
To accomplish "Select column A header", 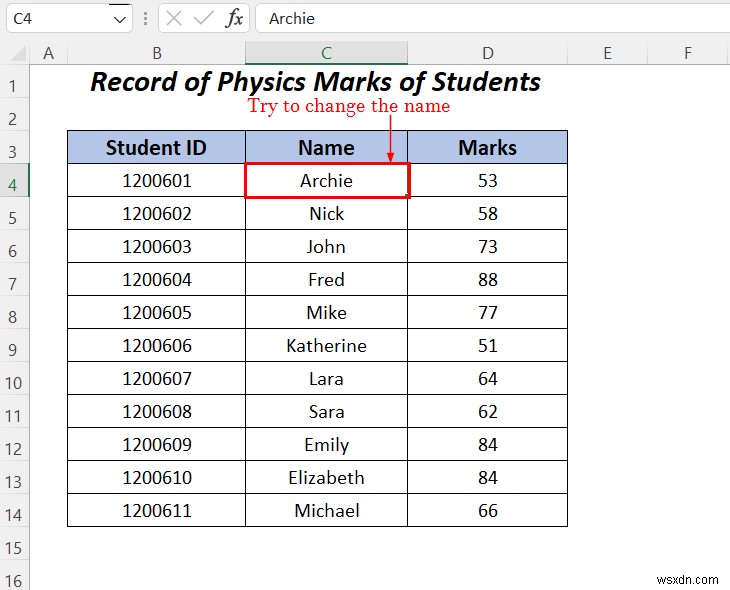I will click(48, 53).
